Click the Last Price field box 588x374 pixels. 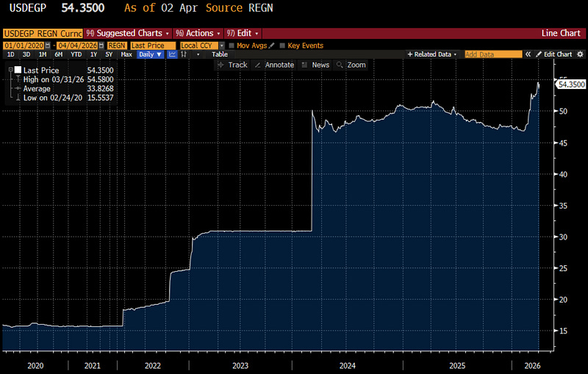click(153, 46)
